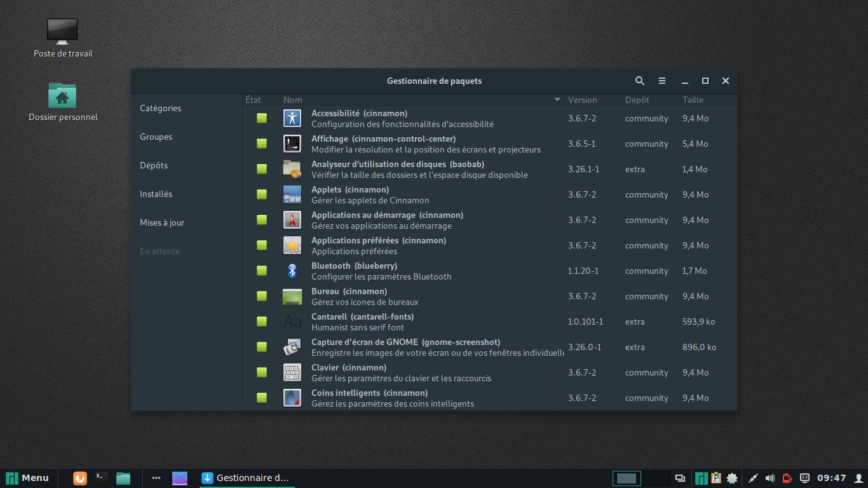Click the update gear tray icon
Screen dimensions: 868x488
[x=732, y=478]
